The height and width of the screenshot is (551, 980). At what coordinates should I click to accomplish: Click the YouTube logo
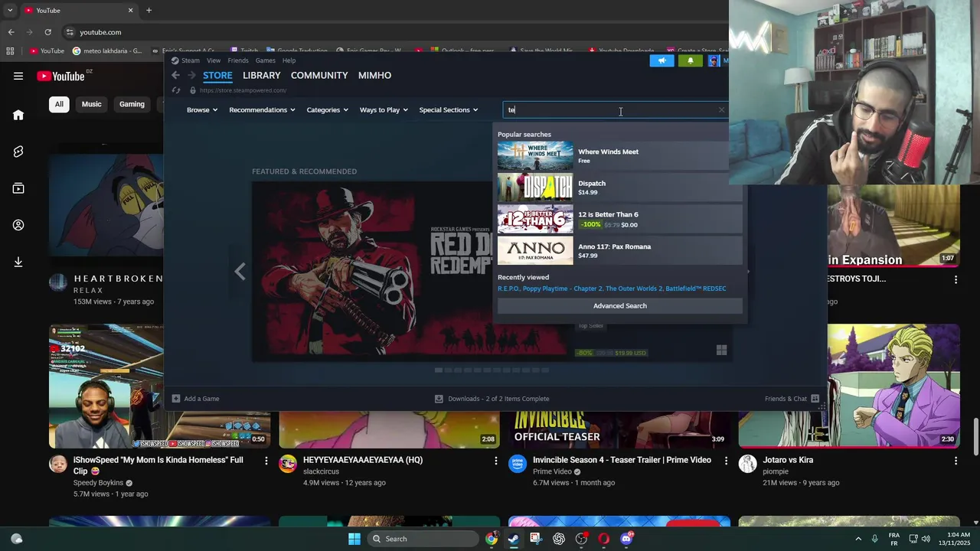point(61,76)
